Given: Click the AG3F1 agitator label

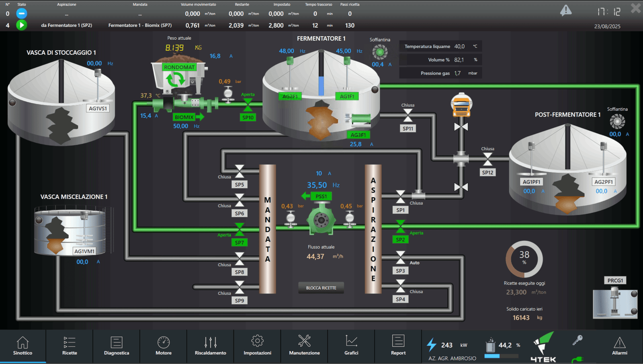Looking at the screenshot, I should pyautogui.click(x=358, y=135).
